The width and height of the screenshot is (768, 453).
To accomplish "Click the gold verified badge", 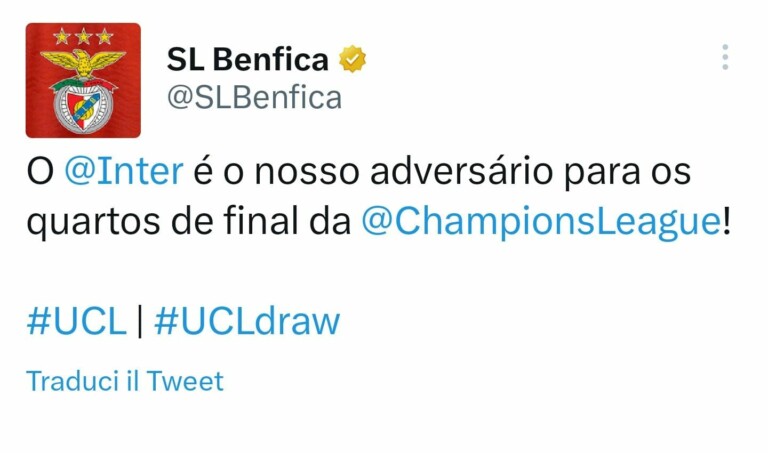I will [x=352, y=60].
